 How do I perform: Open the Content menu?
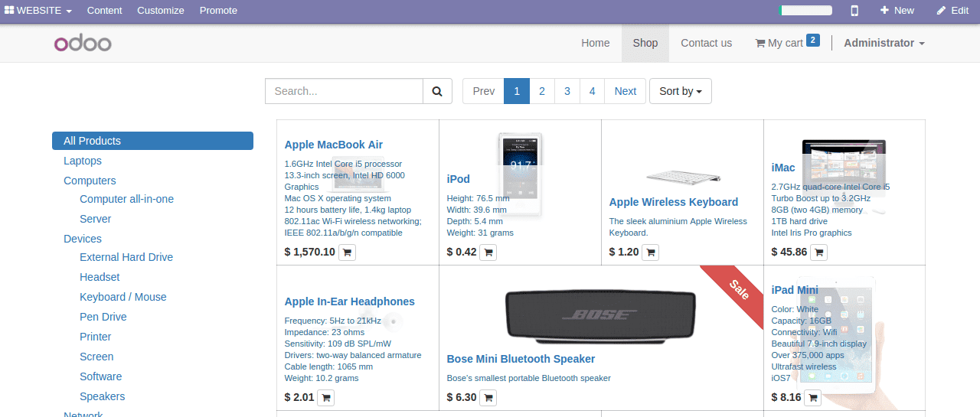tap(104, 11)
